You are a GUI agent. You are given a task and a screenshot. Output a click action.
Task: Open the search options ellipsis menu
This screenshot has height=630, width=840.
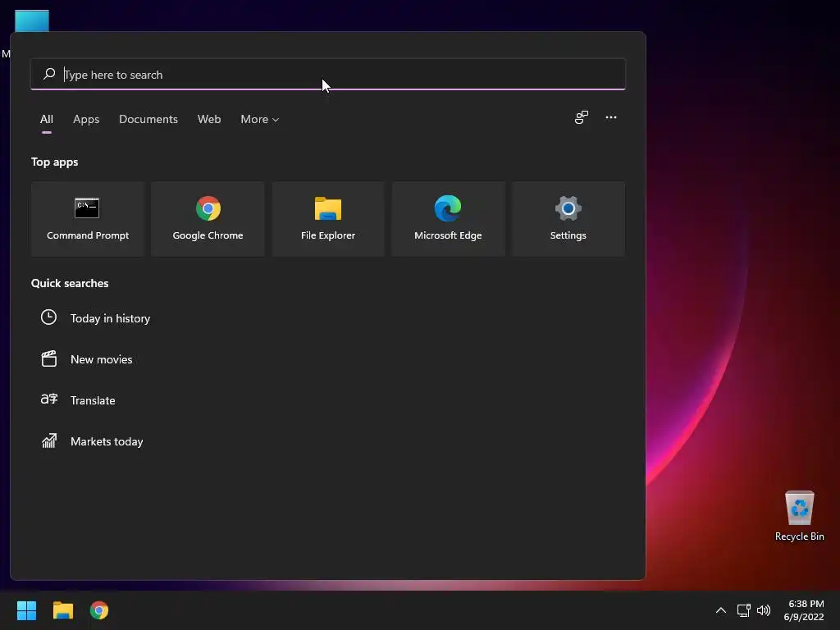tap(610, 117)
